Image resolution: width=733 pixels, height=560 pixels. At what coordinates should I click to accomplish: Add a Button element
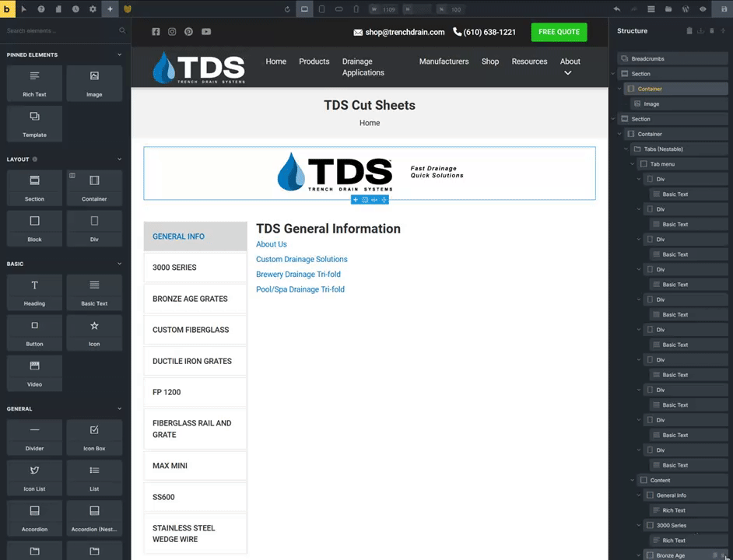point(34,333)
